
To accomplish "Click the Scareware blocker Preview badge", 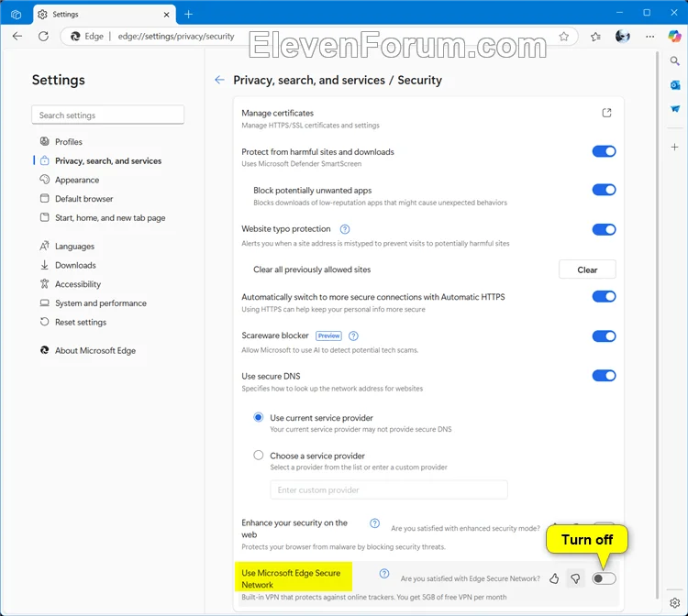I will pos(328,335).
